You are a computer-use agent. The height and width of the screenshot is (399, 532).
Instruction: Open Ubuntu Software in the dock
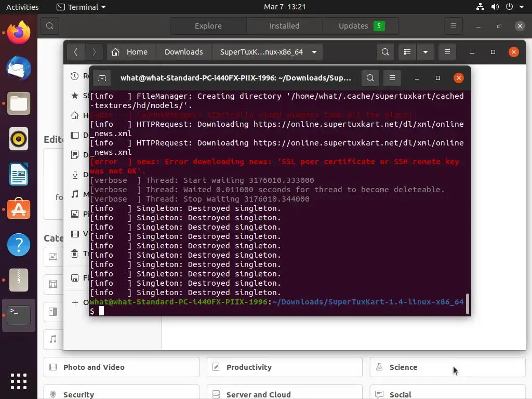coord(19,209)
